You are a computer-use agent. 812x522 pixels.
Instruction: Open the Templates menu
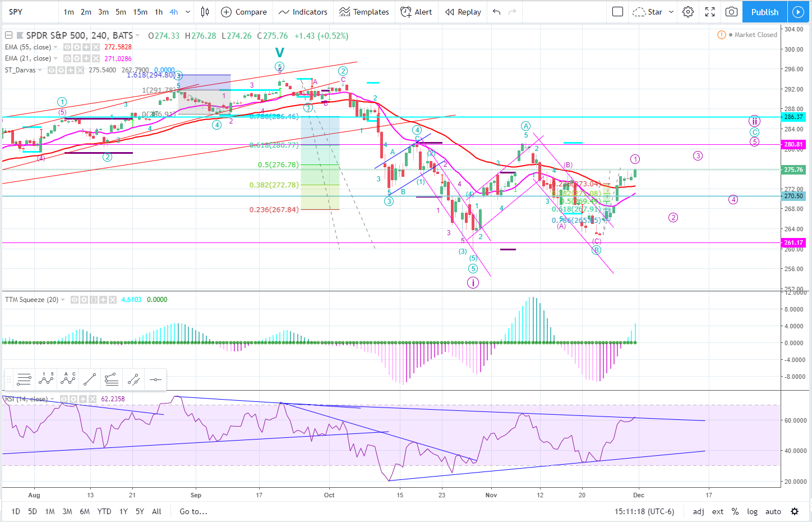[365, 12]
